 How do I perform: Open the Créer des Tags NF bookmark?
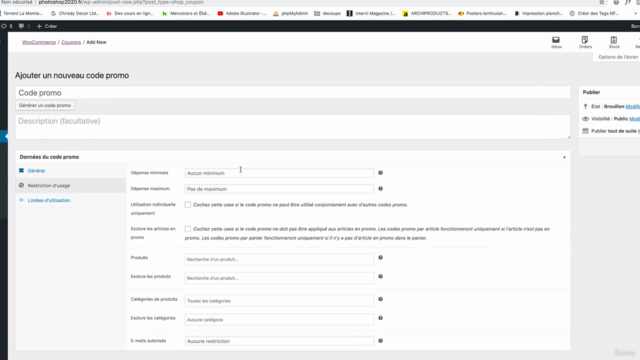tap(594, 13)
